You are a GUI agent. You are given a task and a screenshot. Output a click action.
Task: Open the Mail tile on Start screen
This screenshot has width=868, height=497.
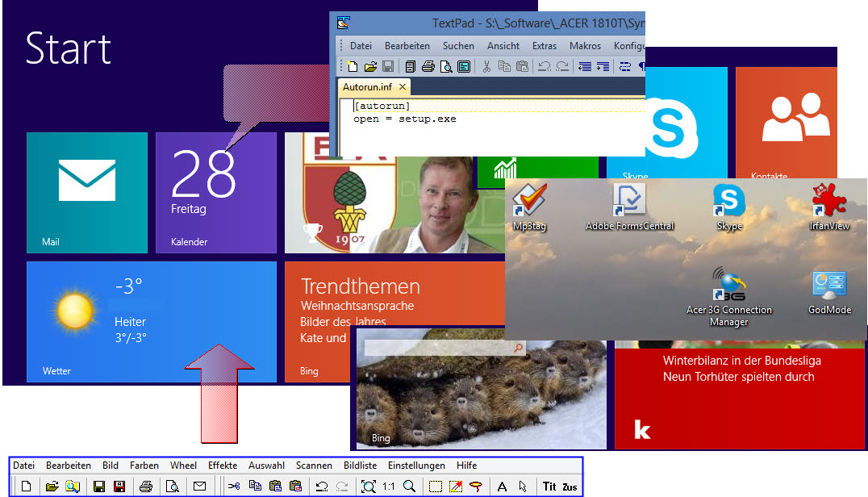87,193
